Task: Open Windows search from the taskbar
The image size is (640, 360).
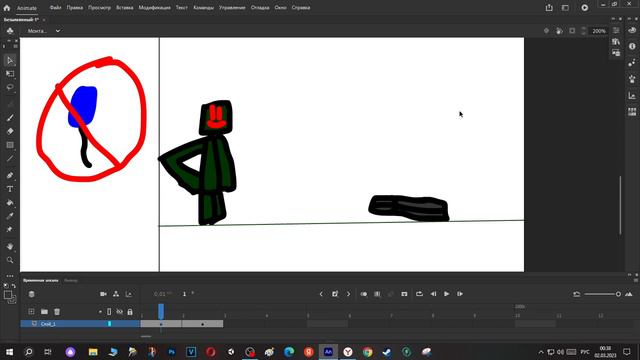Action: [x=29, y=352]
